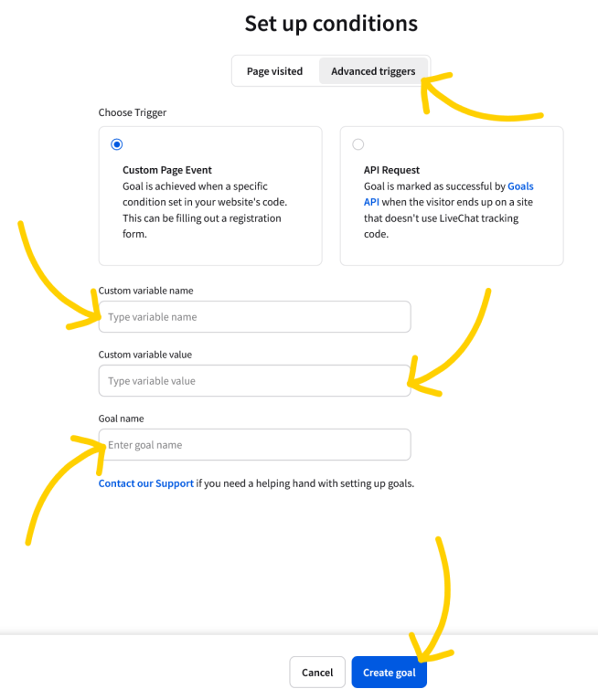The image size is (598, 700).
Task: Switch to the Page visited tab
Action: click(x=274, y=71)
